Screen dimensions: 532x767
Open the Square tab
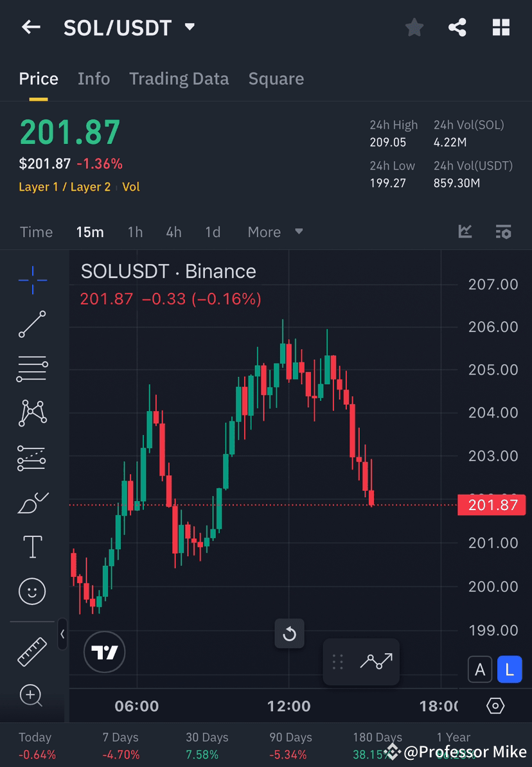point(276,78)
